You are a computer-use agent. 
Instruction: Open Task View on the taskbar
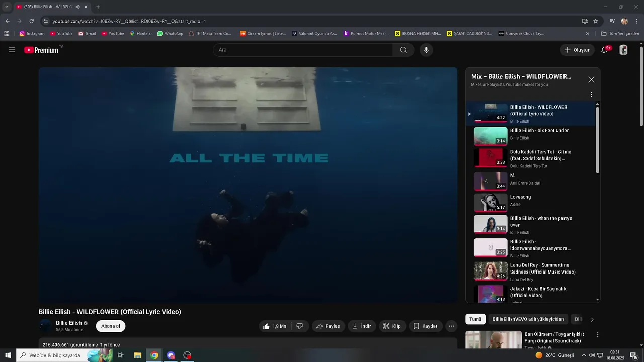point(121,355)
